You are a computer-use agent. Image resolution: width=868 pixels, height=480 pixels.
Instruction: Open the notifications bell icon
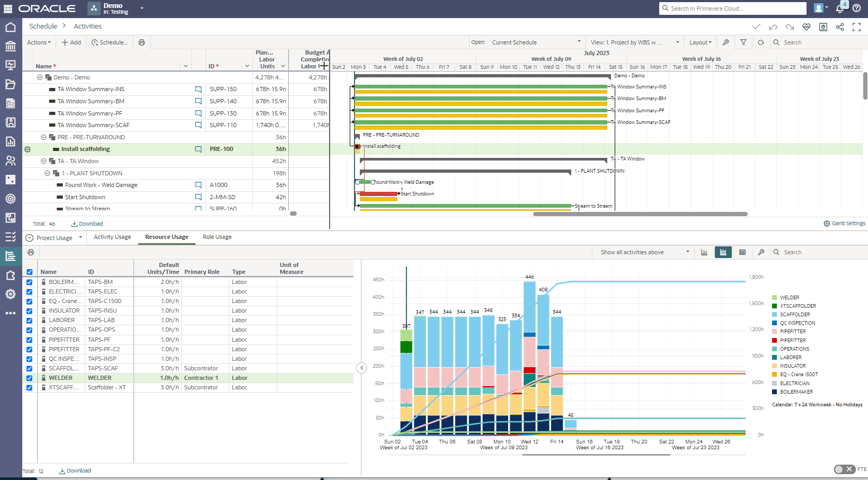[840, 8]
